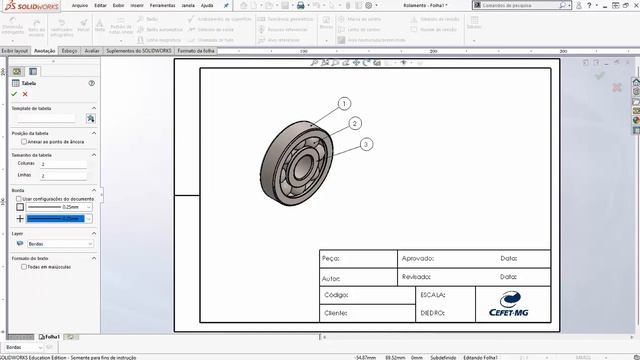640x360 pixels.
Task: Switch to the Esboço tab
Action: point(69,51)
